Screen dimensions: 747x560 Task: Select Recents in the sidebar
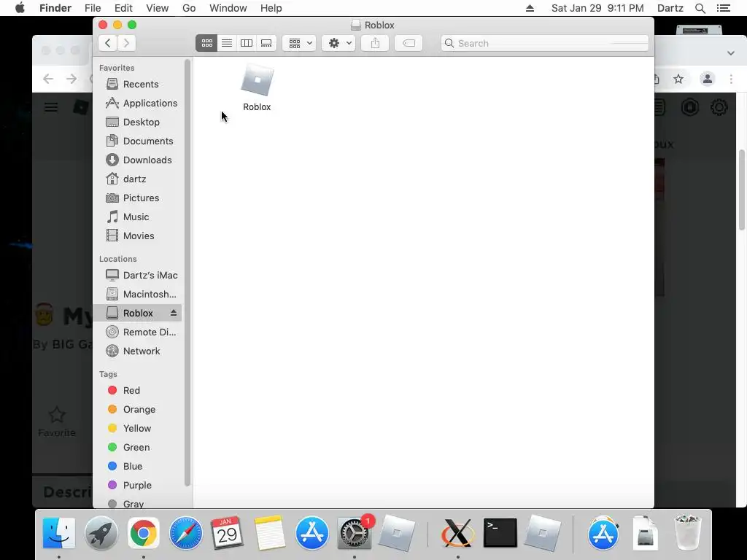(137, 85)
